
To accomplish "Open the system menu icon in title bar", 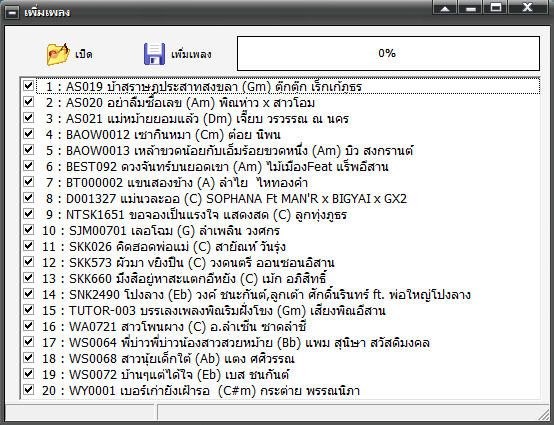I will click(12, 13).
